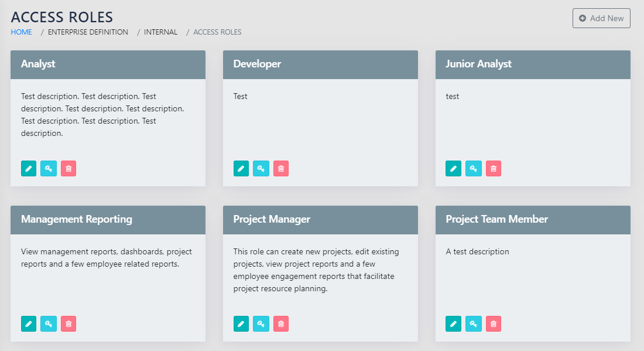Screen dimensions: 644x351
Task: Click the edit pencil icon for Analyst
Action: click(29, 169)
